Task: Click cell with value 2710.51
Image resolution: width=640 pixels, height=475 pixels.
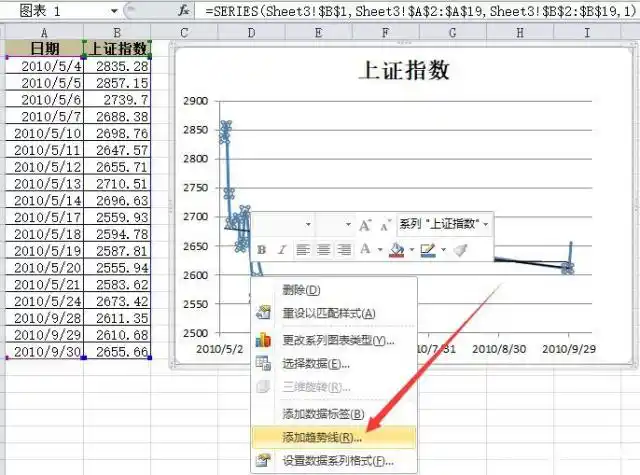Action: pyautogui.click(x=118, y=184)
